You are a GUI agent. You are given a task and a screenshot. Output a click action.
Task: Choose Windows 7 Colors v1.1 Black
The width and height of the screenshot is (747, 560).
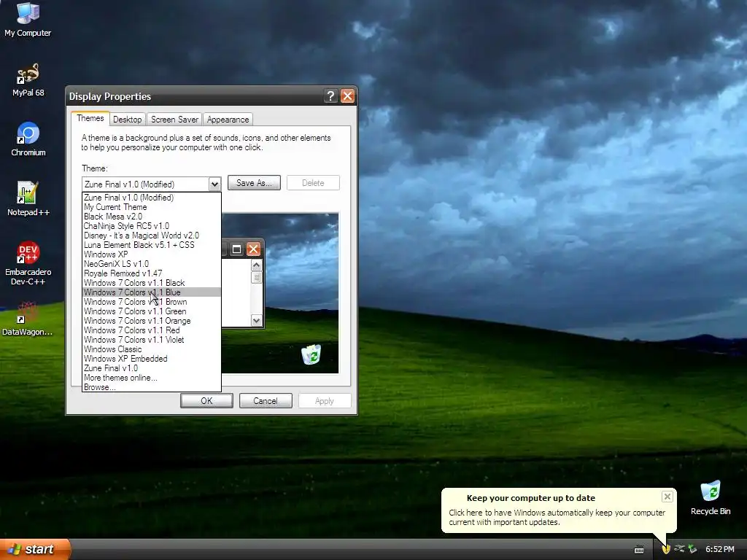152,283
